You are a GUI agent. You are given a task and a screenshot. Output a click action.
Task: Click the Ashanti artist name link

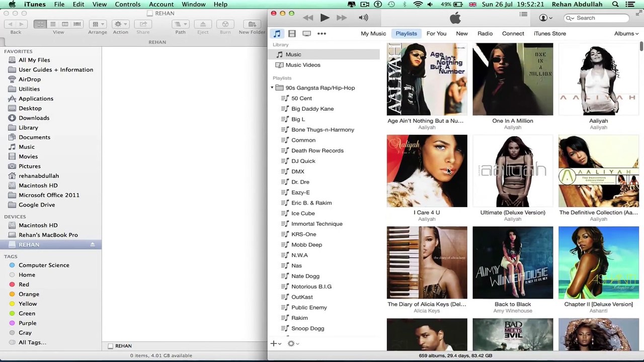tap(599, 311)
